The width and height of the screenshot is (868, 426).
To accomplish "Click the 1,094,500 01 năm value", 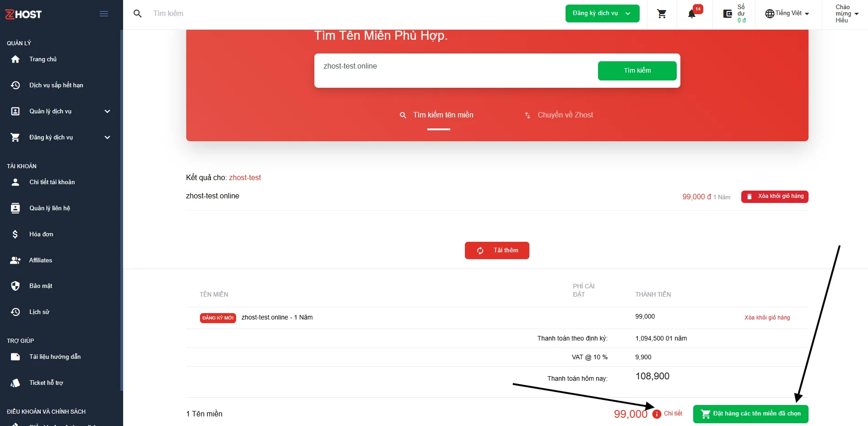I will point(661,339).
